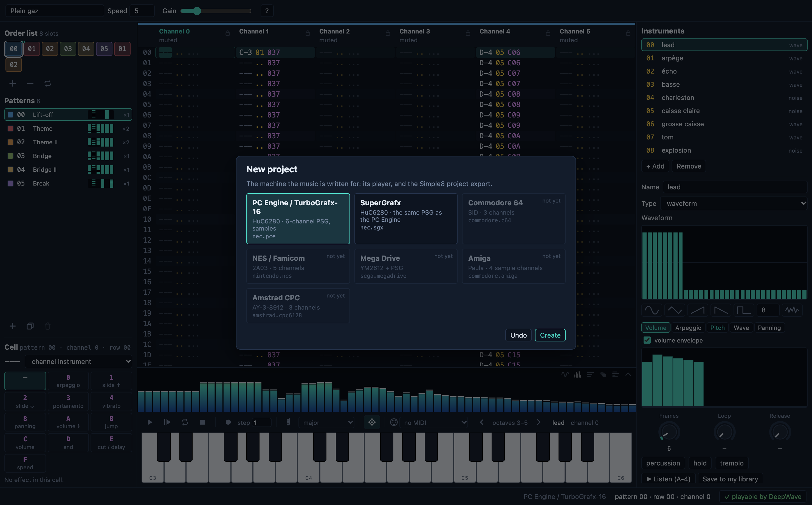This screenshot has width=812, height=505.
Task: Adjust the Gain slider
Action: (216, 11)
